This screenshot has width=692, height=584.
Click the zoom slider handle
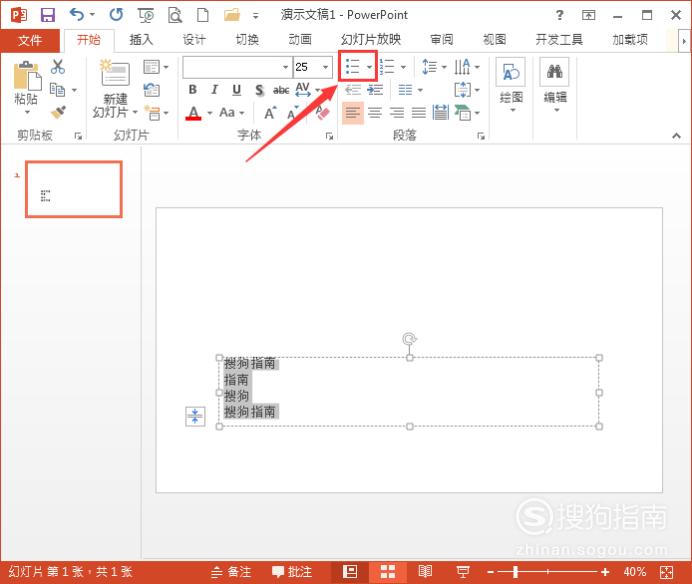click(515, 572)
